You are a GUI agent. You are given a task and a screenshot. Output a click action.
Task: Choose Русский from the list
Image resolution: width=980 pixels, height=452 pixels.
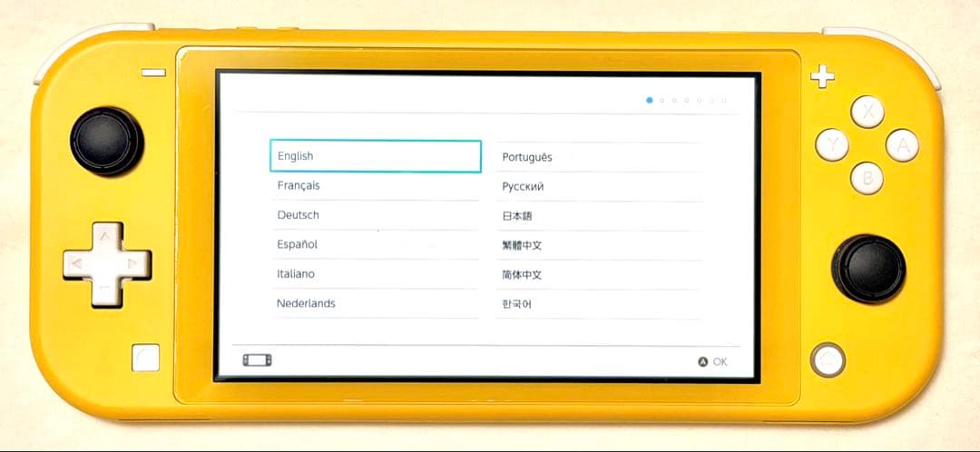[599, 187]
